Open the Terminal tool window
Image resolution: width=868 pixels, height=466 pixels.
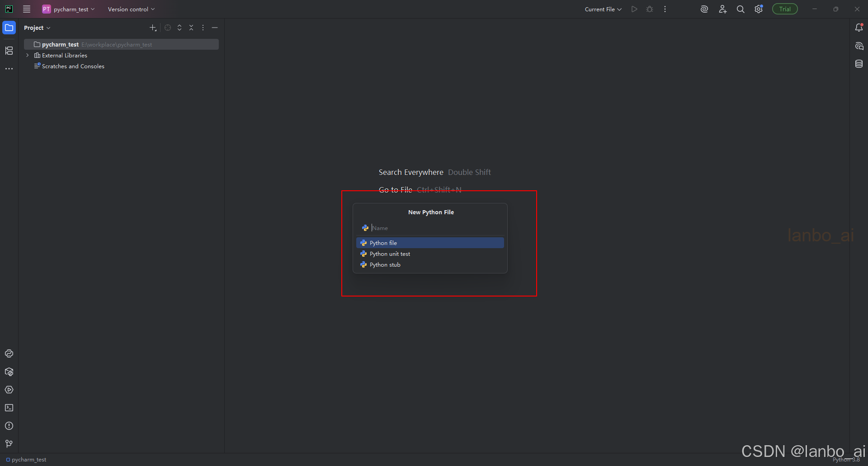9,408
